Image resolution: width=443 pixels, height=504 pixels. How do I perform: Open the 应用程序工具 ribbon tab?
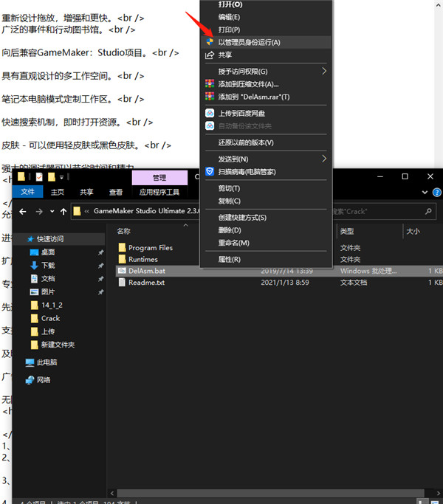pyautogui.click(x=159, y=192)
